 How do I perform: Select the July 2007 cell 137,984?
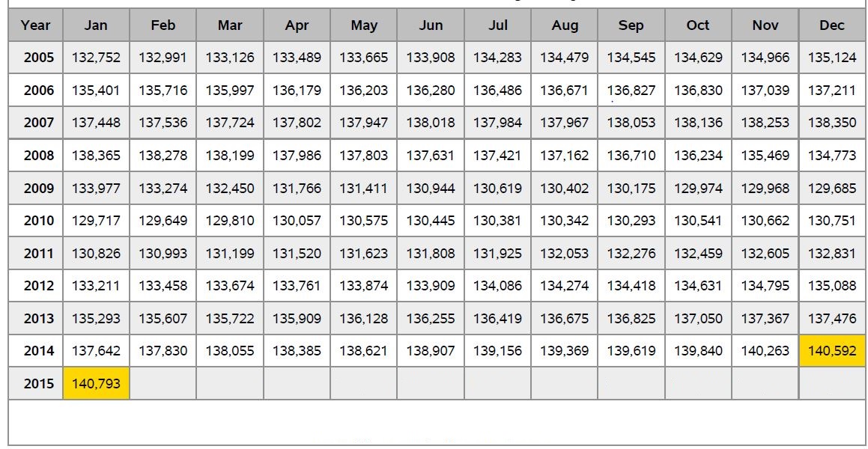pyautogui.click(x=497, y=123)
